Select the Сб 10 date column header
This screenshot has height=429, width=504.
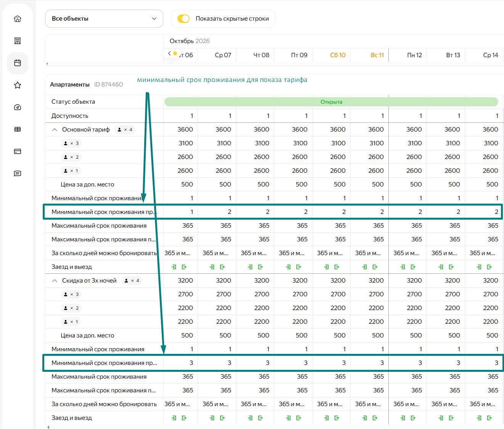(338, 55)
